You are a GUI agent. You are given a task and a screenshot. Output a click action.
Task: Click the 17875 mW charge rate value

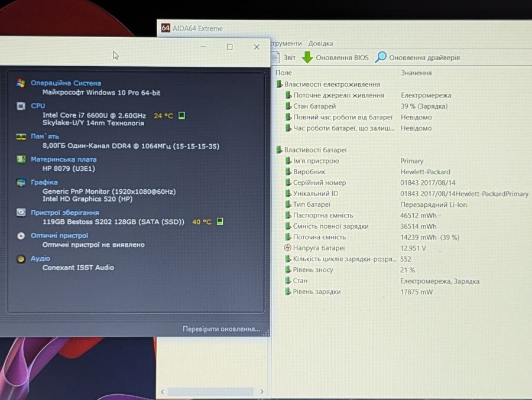[416, 292]
